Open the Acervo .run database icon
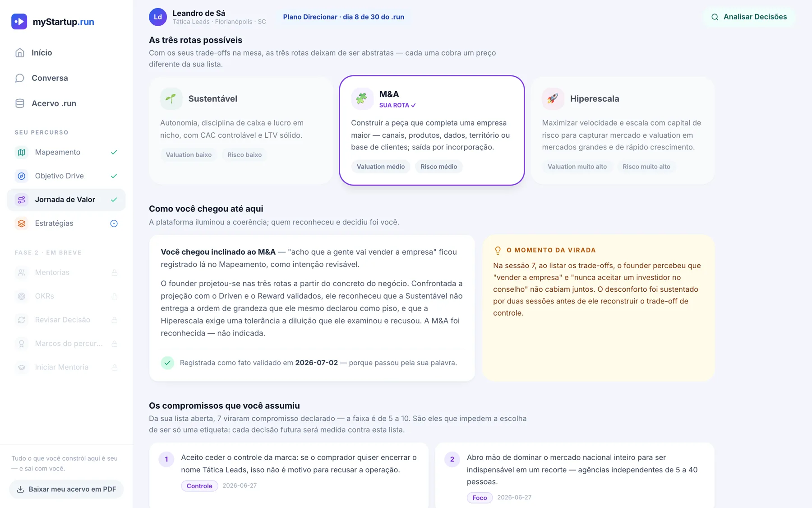Image resolution: width=812 pixels, height=508 pixels. (x=20, y=103)
